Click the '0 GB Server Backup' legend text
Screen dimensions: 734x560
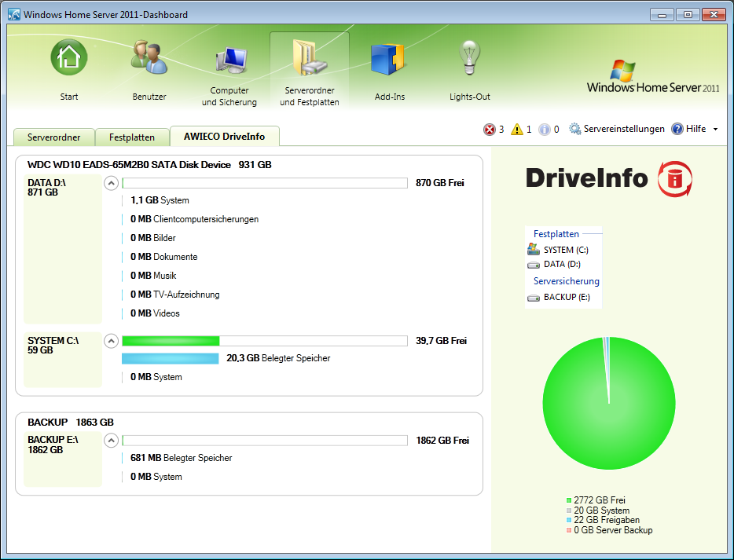point(613,530)
